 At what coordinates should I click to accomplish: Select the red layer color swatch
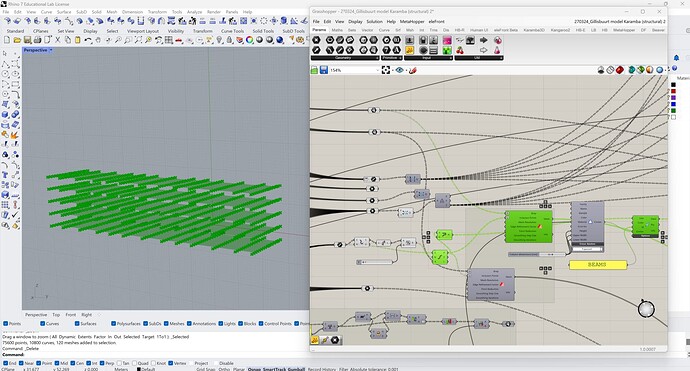(x=673, y=91)
